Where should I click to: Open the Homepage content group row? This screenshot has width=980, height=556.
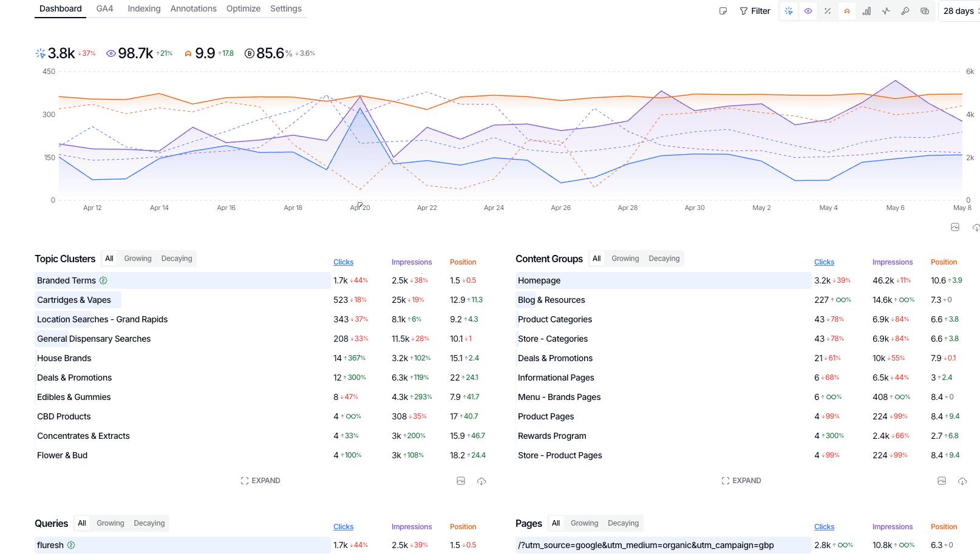[664, 280]
